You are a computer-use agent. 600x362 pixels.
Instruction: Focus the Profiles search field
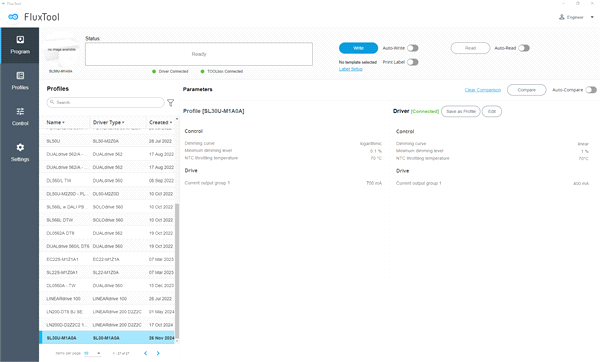coord(106,102)
